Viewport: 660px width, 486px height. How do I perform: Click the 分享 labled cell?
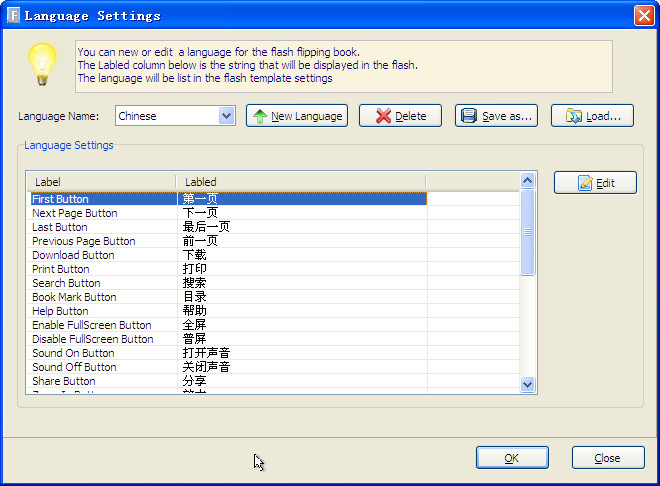(x=302, y=380)
